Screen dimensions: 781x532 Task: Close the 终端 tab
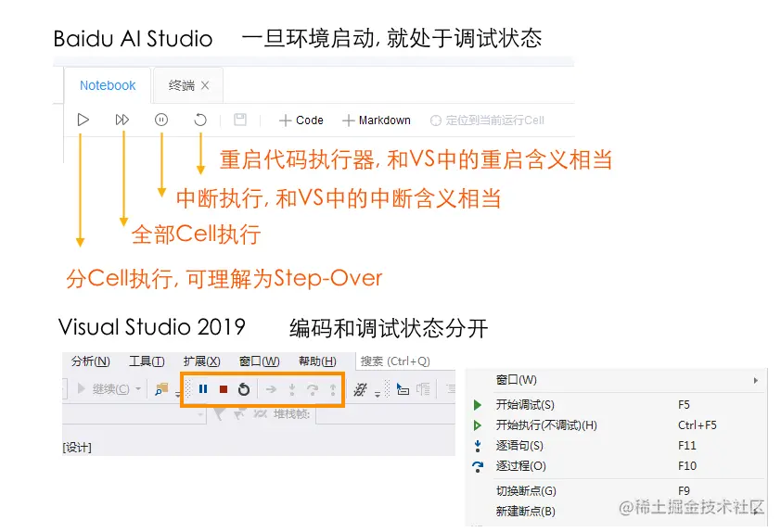tap(205, 85)
